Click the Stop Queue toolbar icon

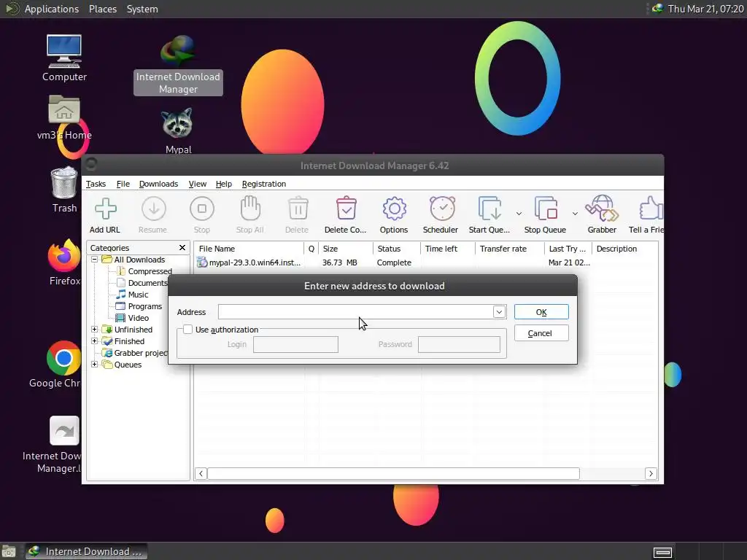pyautogui.click(x=546, y=209)
